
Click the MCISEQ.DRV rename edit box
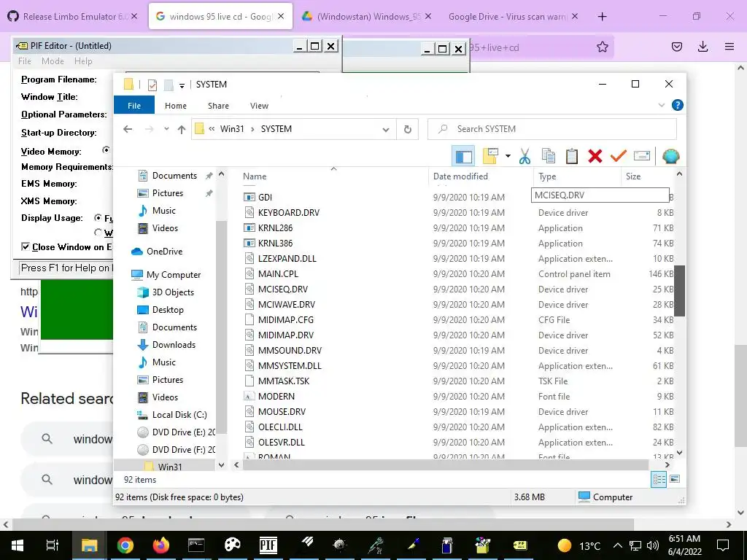(x=600, y=195)
